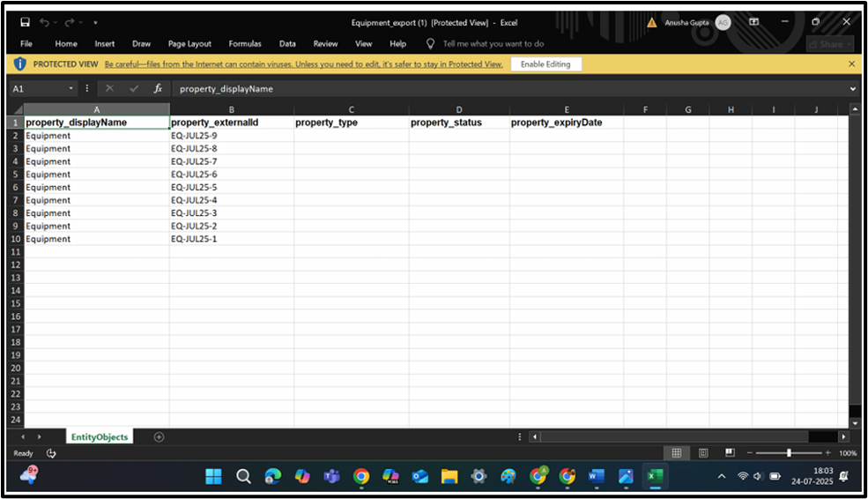The height and width of the screenshot is (499, 868).
Task: Click the Share button
Action: point(829,44)
